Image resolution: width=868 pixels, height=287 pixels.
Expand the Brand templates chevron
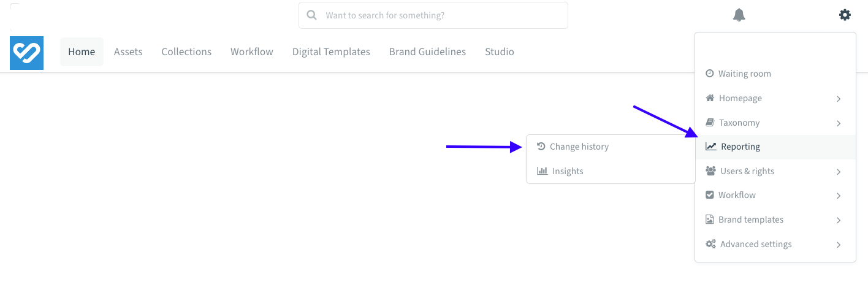pyautogui.click(x=839, y=220)
